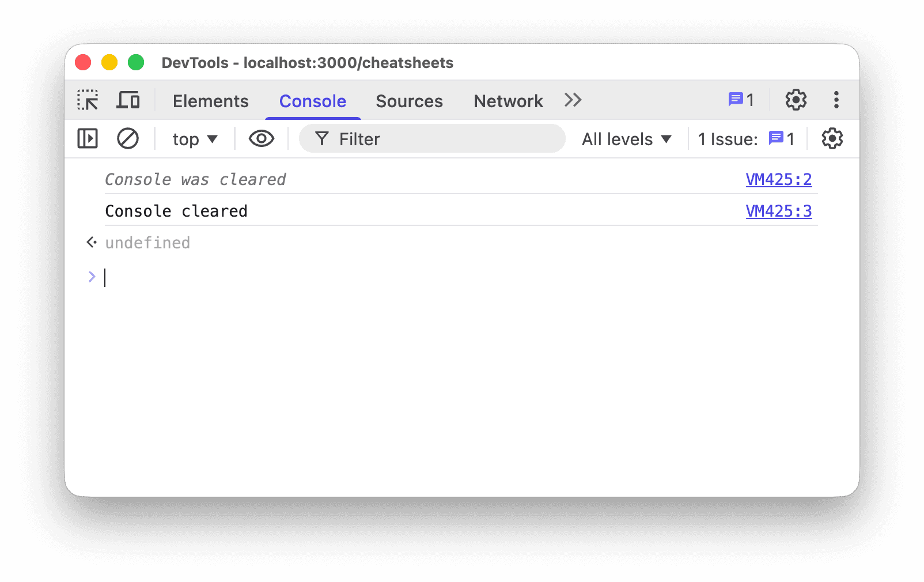
Task: Switch to the Elements tab
Action: click(211, 101)
